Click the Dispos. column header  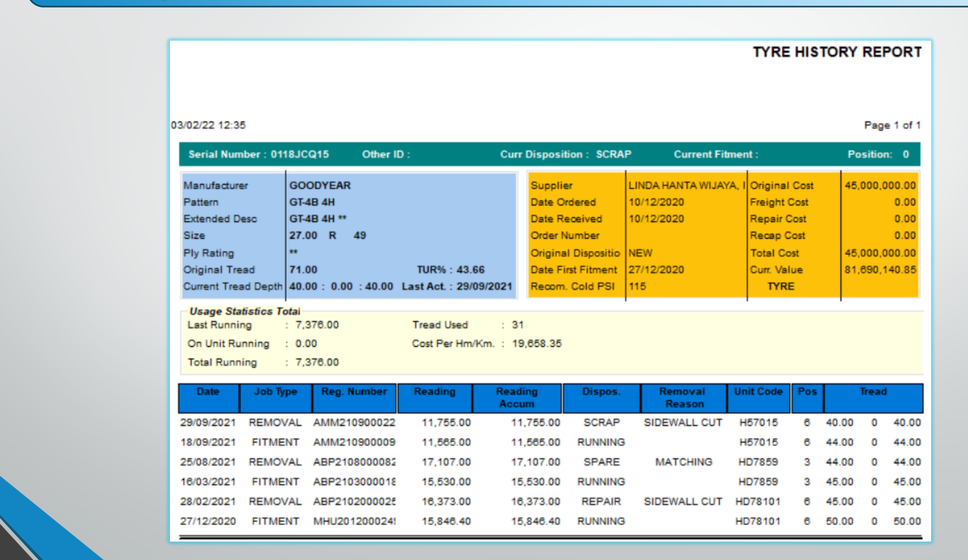[x=601, y=398]
